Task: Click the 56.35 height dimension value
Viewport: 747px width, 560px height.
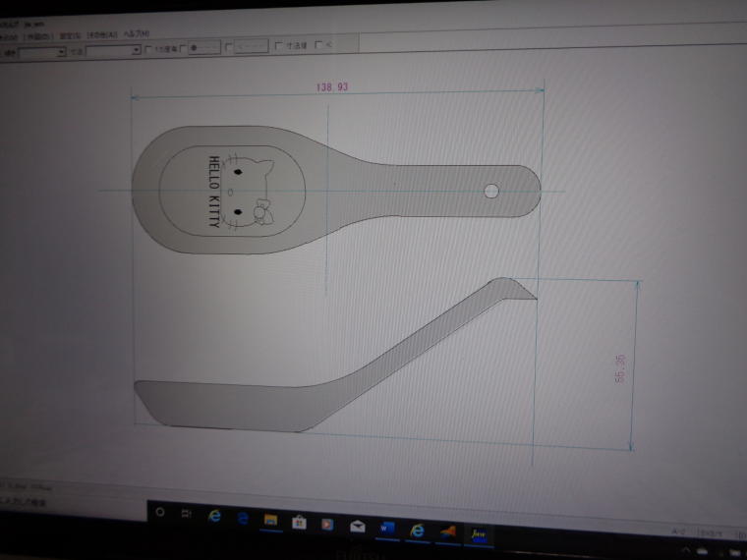Action: tap(620, 368)
